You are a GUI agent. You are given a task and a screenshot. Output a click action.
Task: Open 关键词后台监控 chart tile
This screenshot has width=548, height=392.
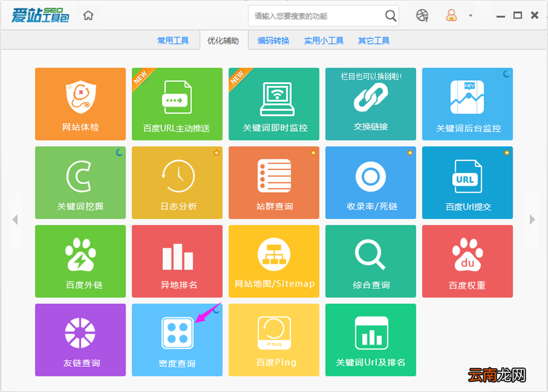[x=468, y=104]
